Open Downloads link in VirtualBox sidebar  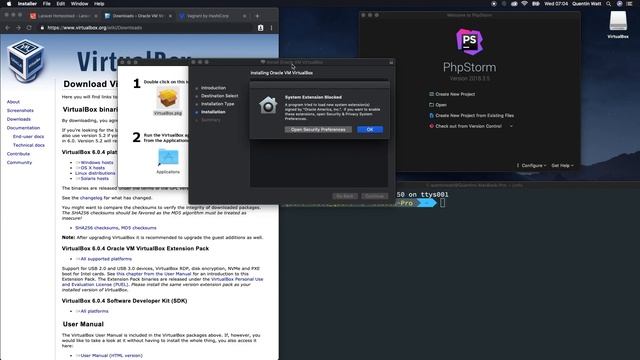coord(19,119)
